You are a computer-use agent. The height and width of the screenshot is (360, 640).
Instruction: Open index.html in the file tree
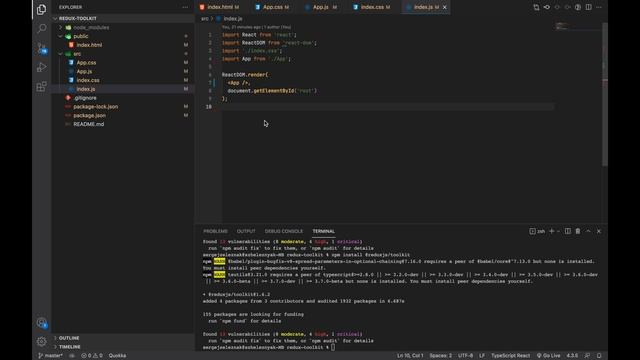click(89, 45)
